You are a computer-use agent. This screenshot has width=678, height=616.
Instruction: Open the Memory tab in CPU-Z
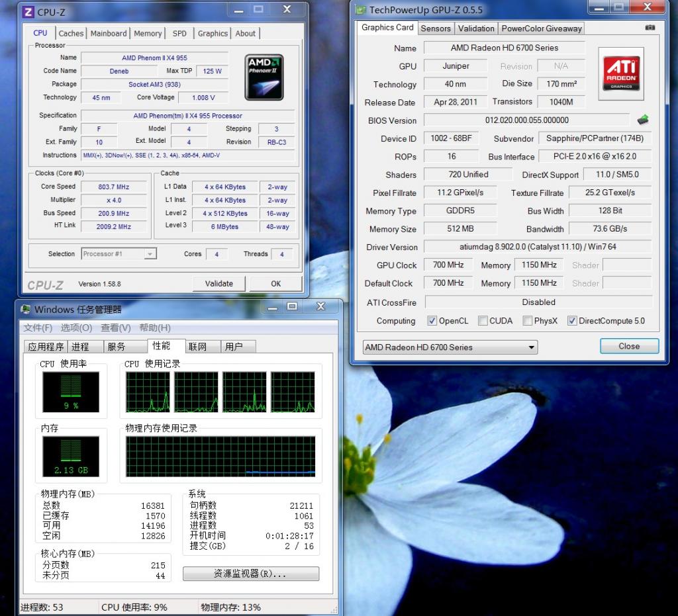148,33
